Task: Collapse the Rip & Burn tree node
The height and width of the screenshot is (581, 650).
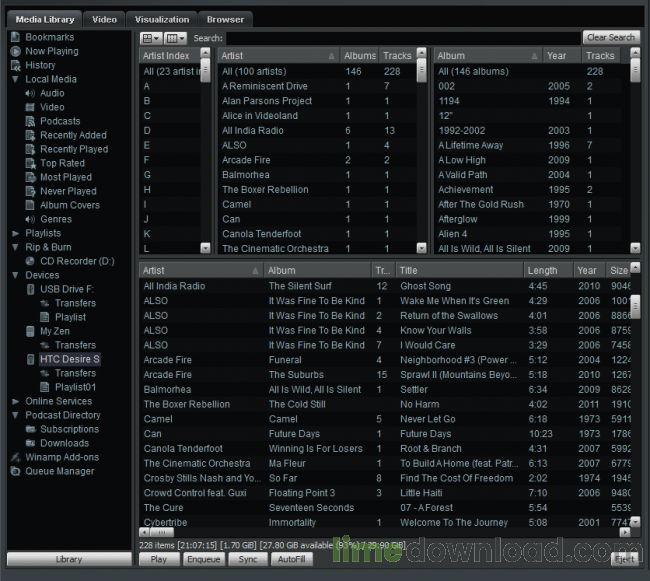Action: [x=15, y=247]
